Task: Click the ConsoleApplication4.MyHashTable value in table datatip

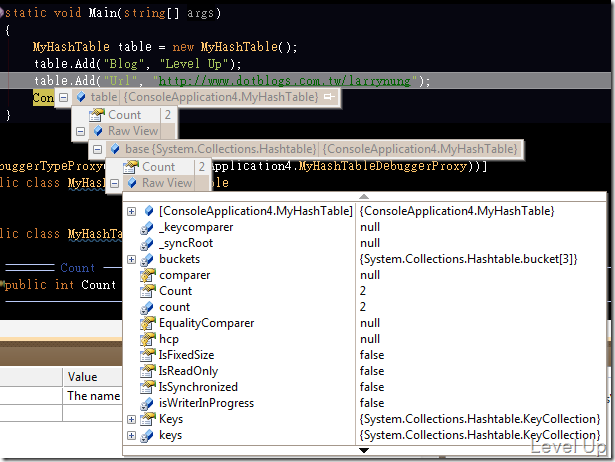Action: pyautogui.click(x=221, y=97)
